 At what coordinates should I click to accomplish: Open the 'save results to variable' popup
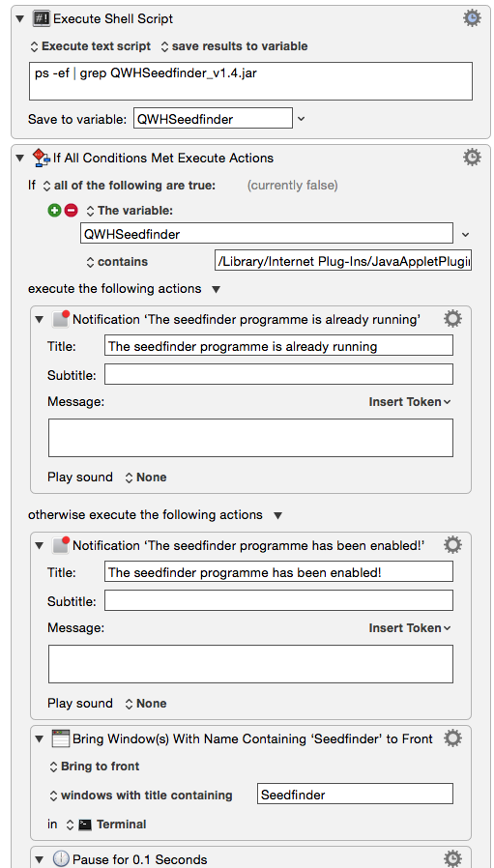tap(234, 46)
